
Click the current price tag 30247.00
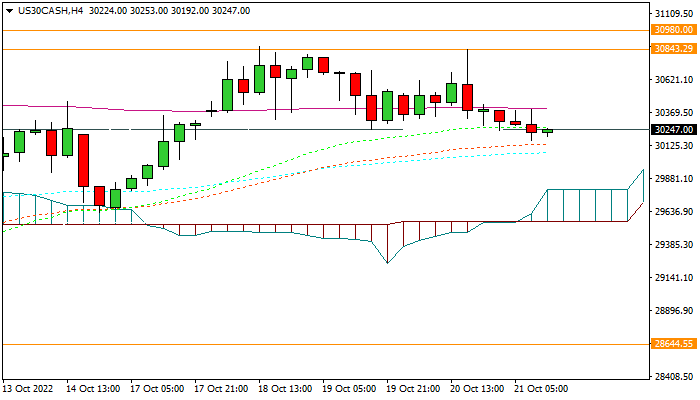coord(672,129)
